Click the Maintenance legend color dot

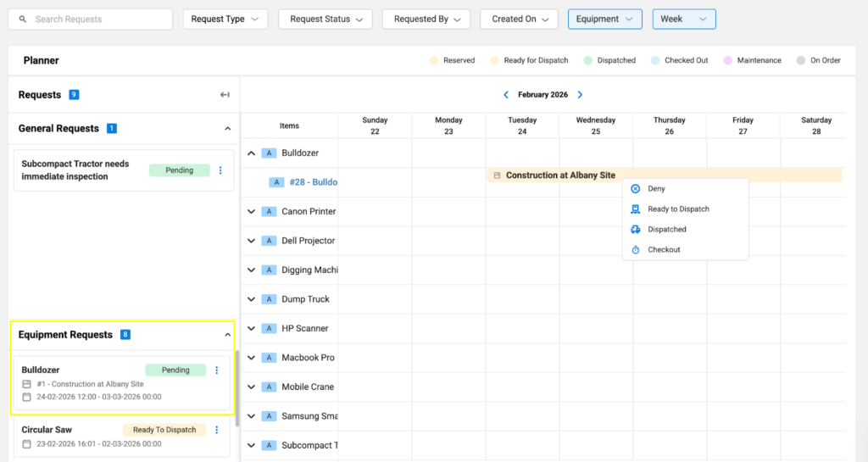727,61
